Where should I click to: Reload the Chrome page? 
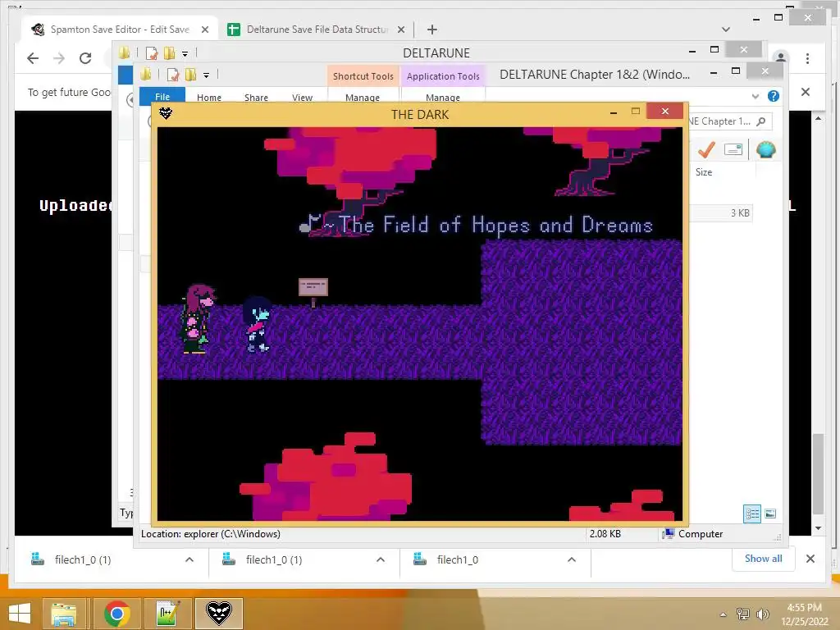(85, 58)
